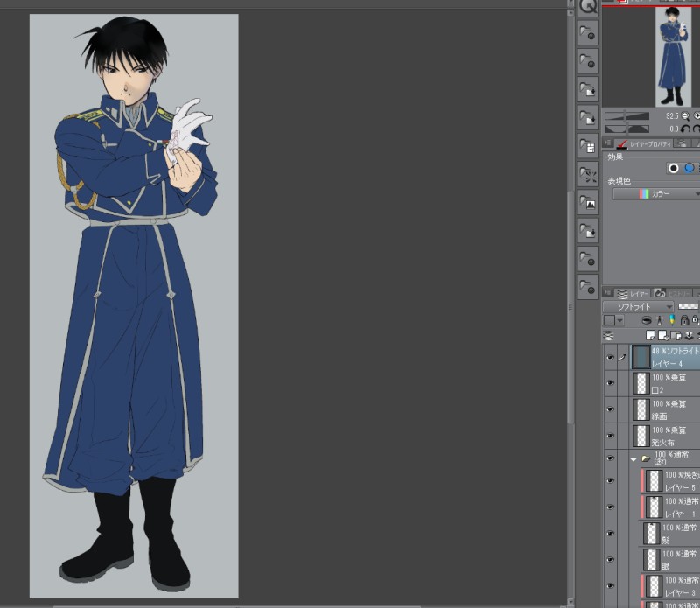Adjust the layer opacity slider

click(688, 307)
